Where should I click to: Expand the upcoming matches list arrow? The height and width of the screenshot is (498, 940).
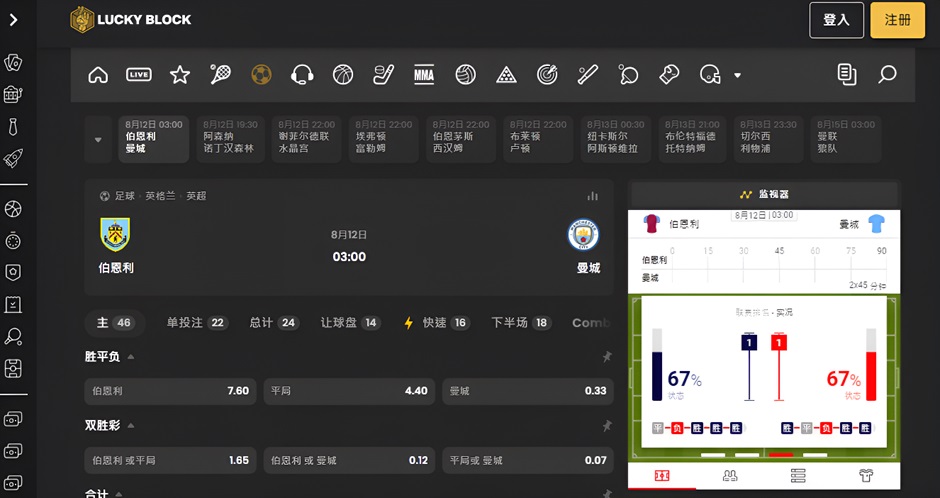click(x=98, y=140)
